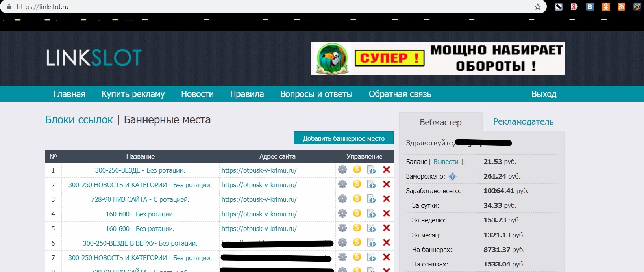Click the coin icon in row 2
Viewport: 644px width, 272px height.
pos(357,184)
